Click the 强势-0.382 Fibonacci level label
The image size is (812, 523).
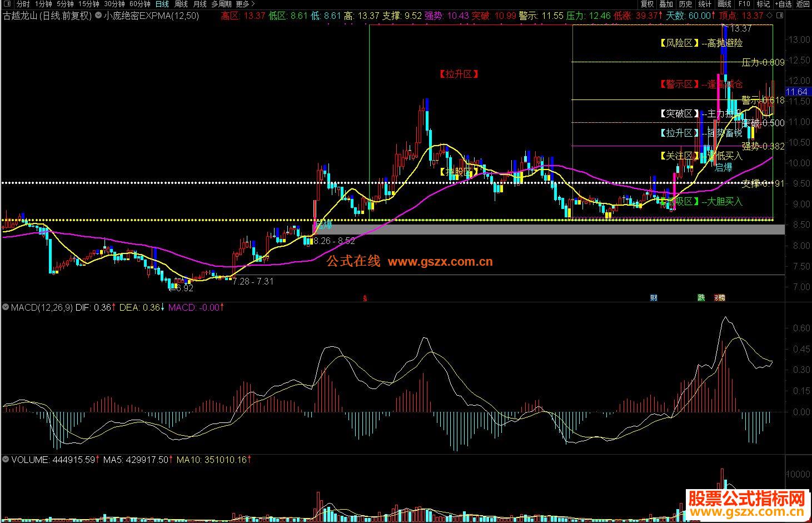click(763, 147)
